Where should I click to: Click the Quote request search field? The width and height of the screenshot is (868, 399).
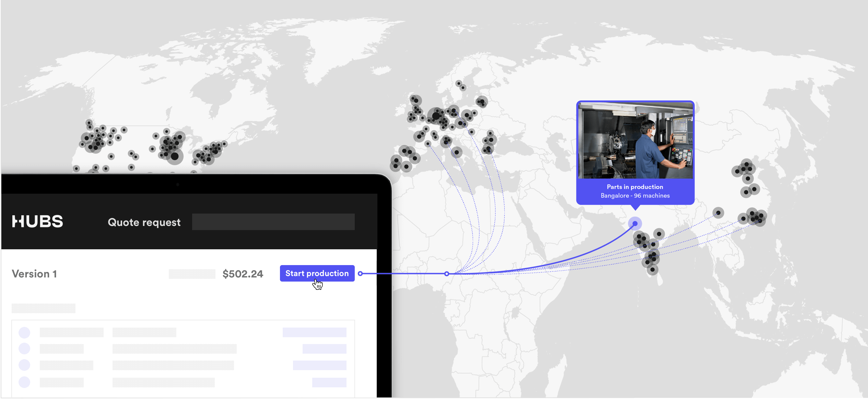[273, 222]
